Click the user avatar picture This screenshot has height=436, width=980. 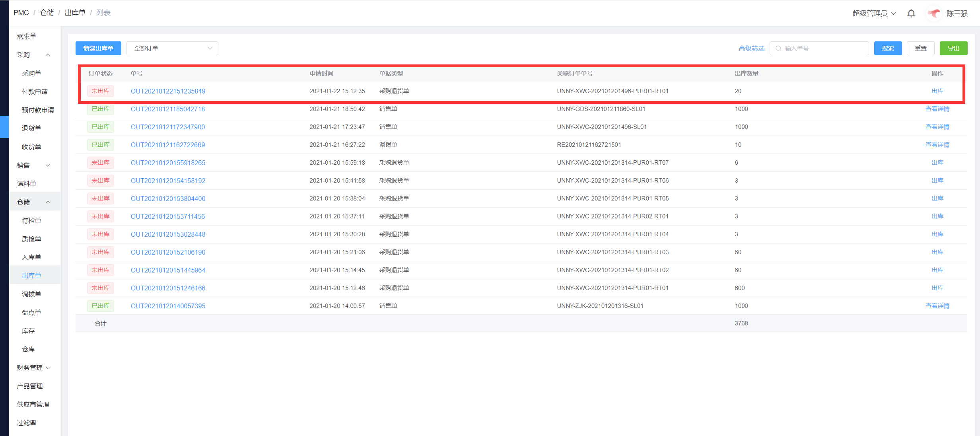pos(934,14)
